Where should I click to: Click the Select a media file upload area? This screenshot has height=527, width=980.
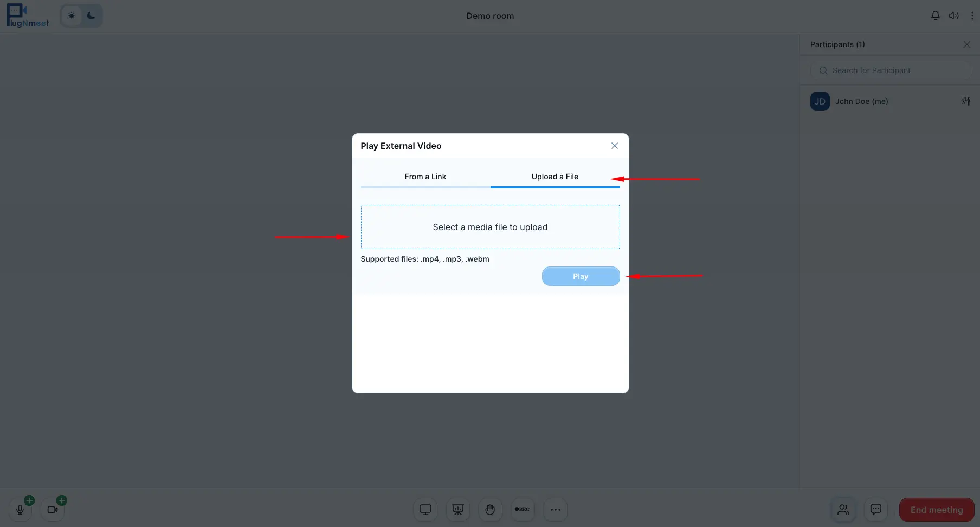coord(490,227)
